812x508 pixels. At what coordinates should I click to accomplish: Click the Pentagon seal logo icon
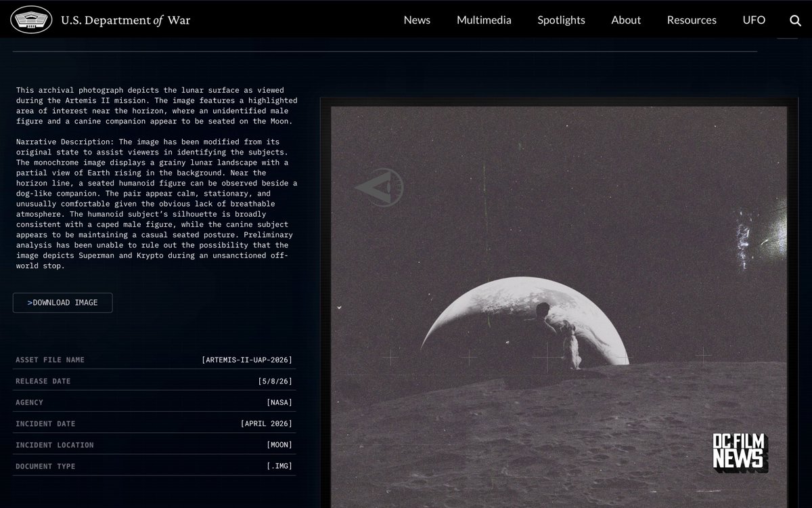(x=31, y=20)
